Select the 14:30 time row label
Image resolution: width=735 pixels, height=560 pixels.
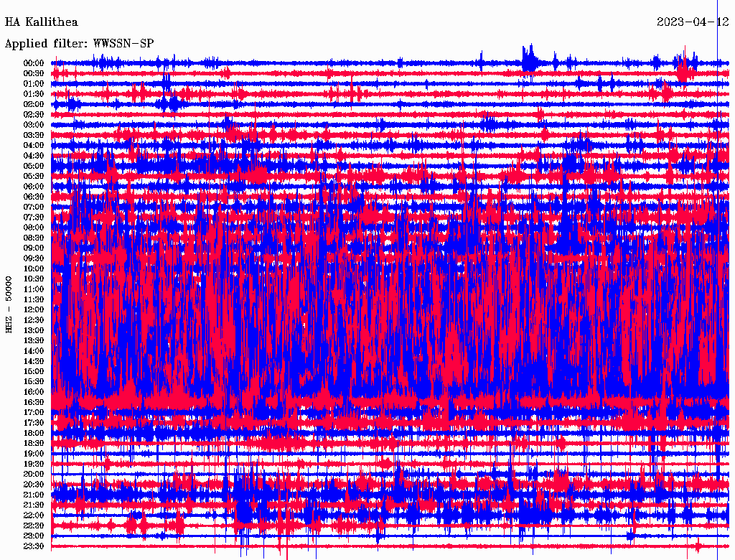[34, 361]
